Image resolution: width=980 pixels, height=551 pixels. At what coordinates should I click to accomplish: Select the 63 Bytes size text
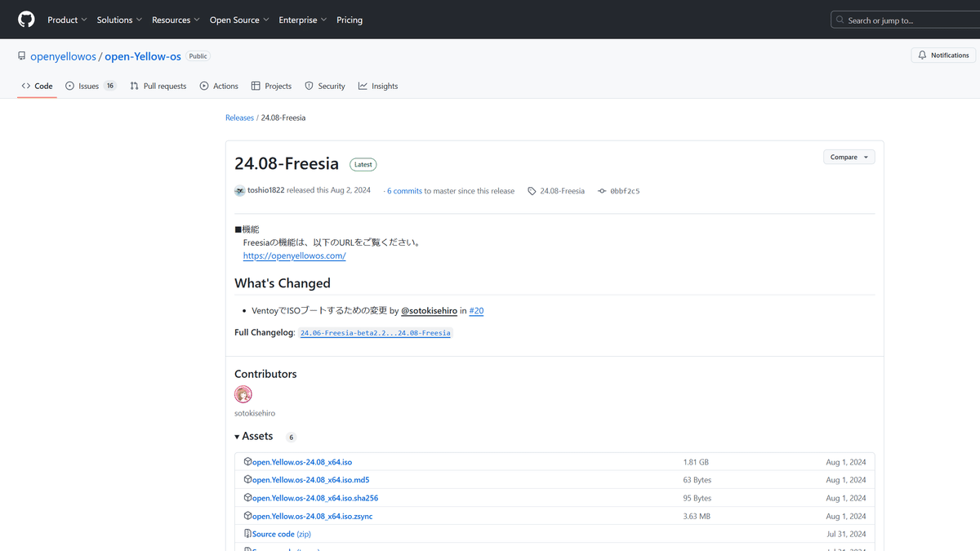point(697,480)
